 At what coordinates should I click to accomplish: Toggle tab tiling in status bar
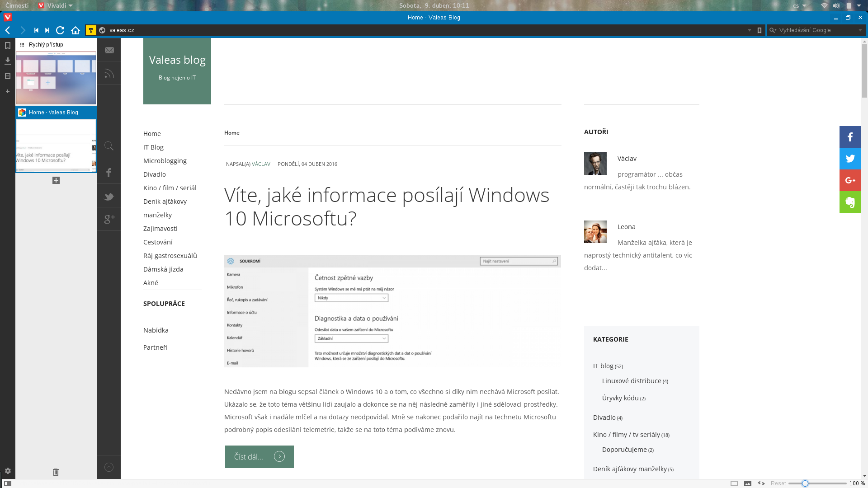pos(734,483)
